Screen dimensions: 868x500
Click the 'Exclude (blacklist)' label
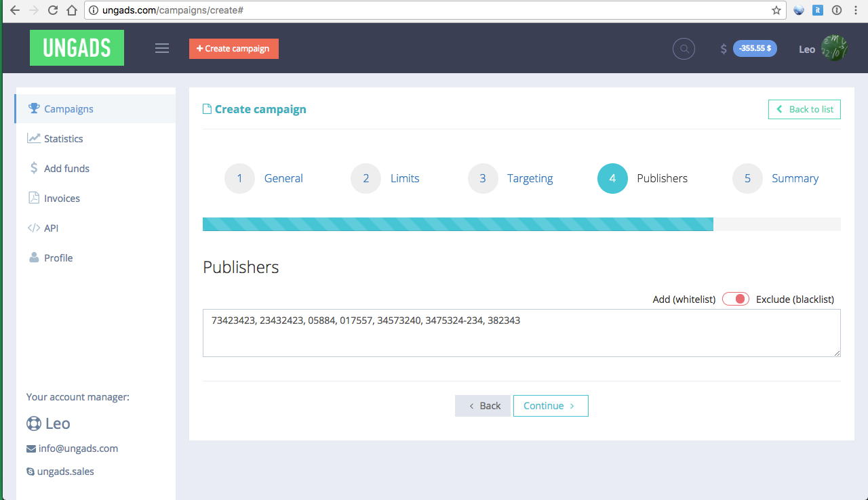click(x=795, y=299)
